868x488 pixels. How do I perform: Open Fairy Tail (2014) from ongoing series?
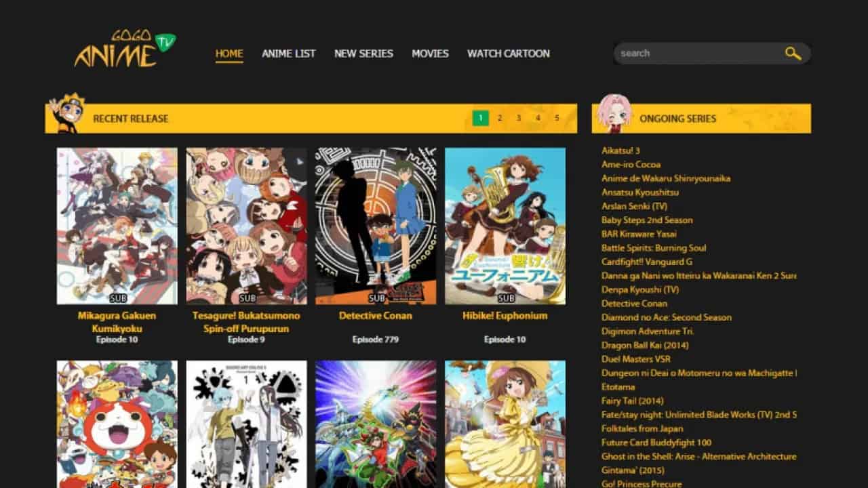632,401
